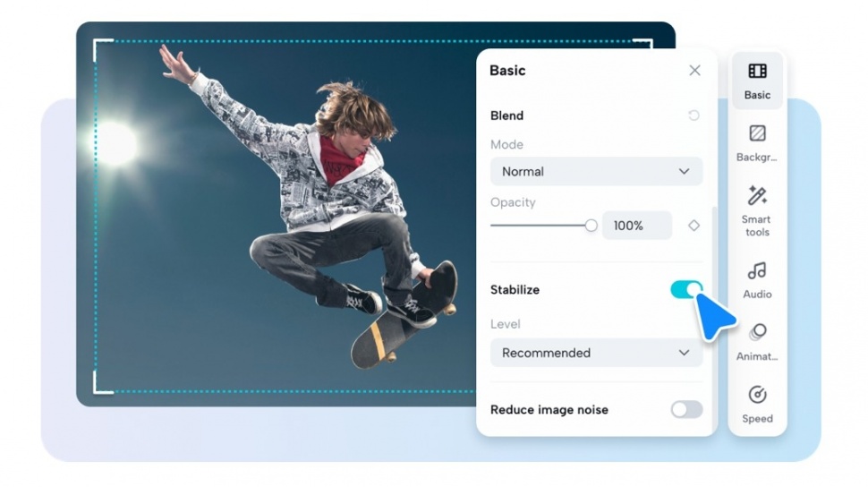Expand the Stabilize Level Recommended dropdown
The image size is (868, 487).
click(x=596, y=353)
